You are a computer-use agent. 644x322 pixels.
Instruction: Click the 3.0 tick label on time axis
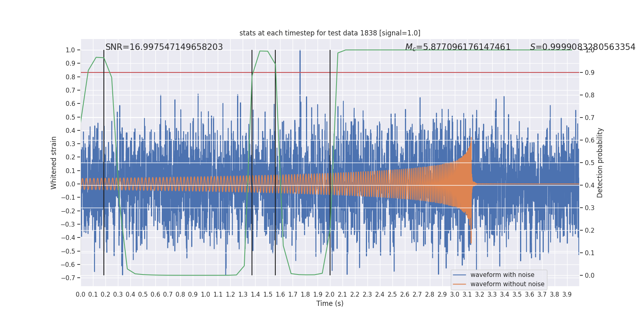pos(454,294)
